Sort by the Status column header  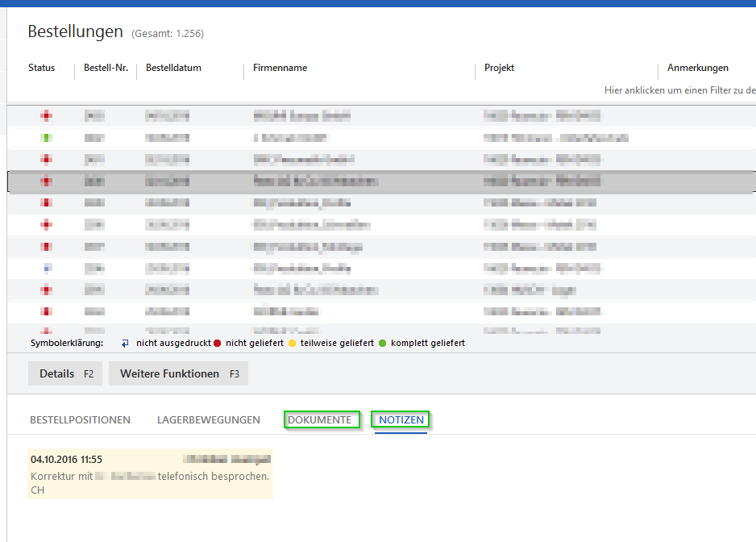41,68
